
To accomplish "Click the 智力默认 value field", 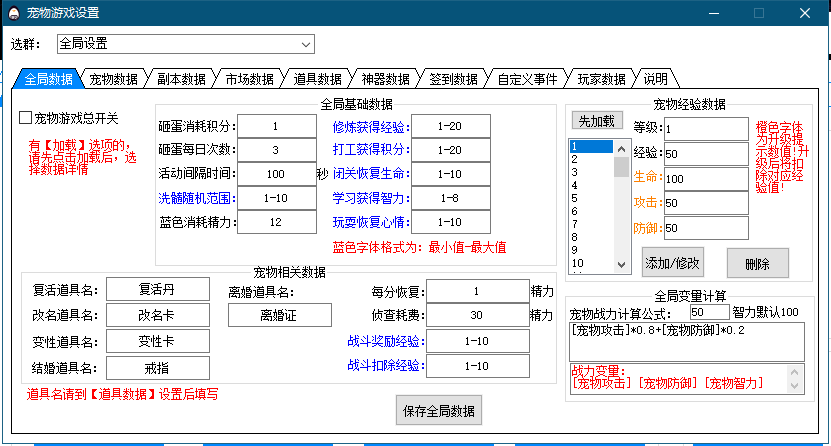I will click(x=710, y=313).
